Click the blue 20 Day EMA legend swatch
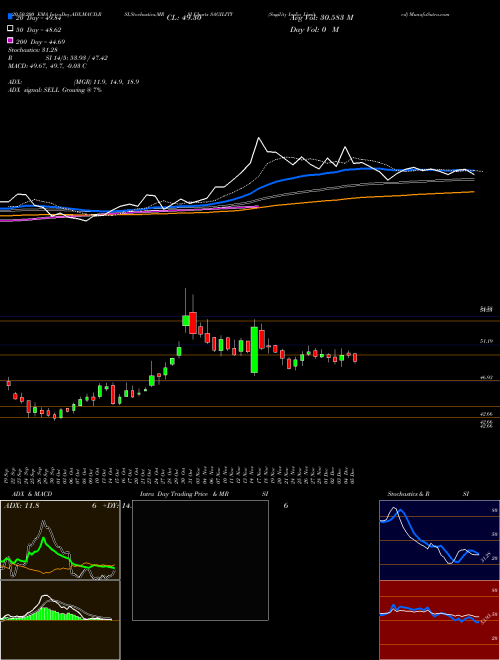This screenshot has width=500, height=660. (10, 17)
